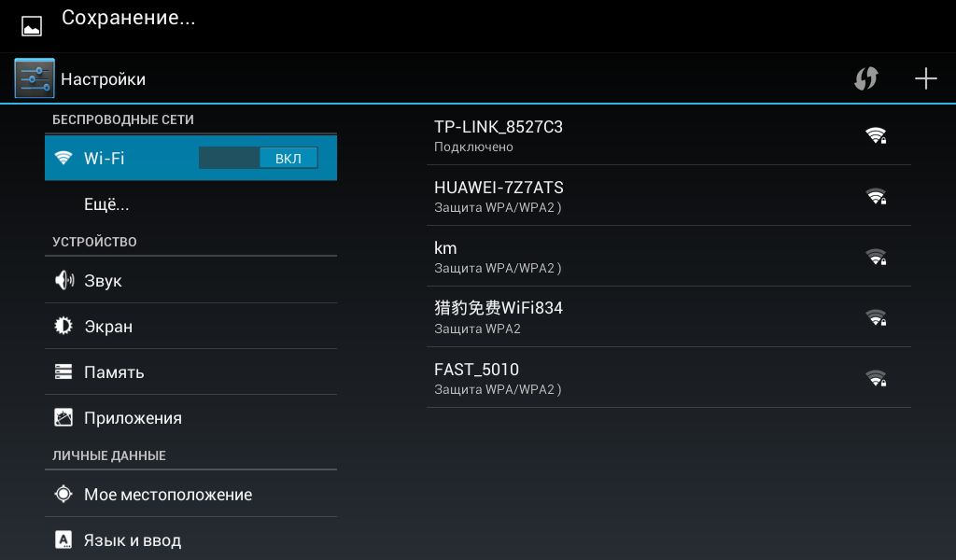Open Звук sound settings
Screen dimensions: 956x560
pyautogui.click(x=190, y=280)
